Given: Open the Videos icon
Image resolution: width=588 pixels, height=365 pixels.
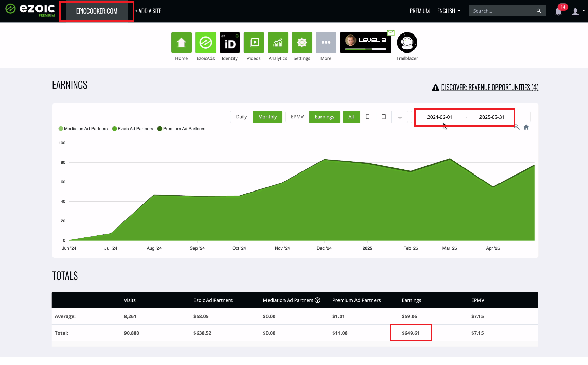Looking at the screenshot, I should pos(254,42).
